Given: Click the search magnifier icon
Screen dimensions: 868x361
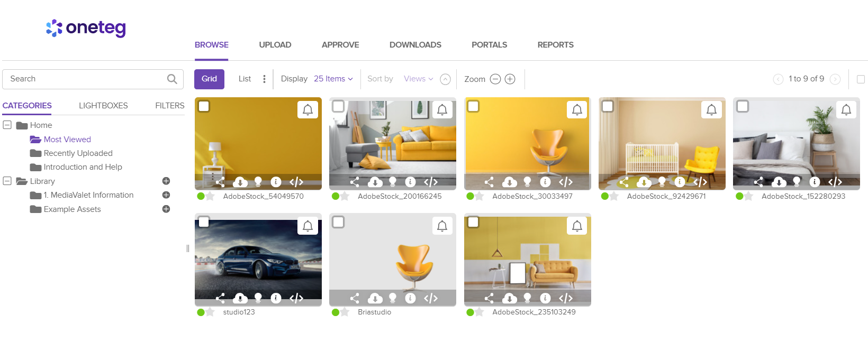Looking at the screenshot, I should [x=172, y=79].
